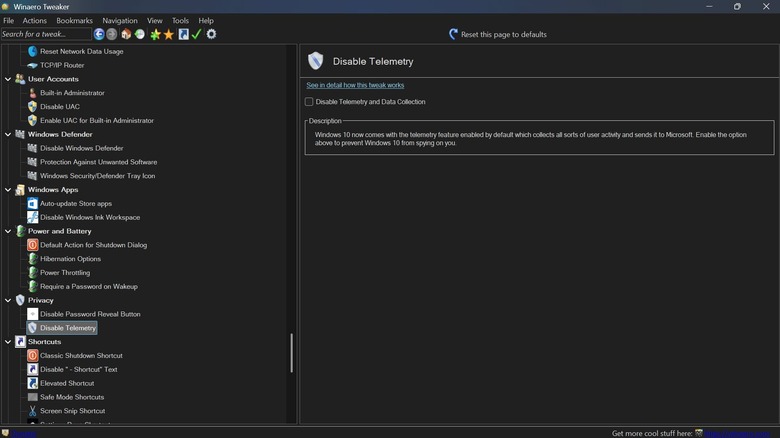Go back with the blue arrow toolbar icon
This screenshot has width=780, height=438.
coord(99,34)
